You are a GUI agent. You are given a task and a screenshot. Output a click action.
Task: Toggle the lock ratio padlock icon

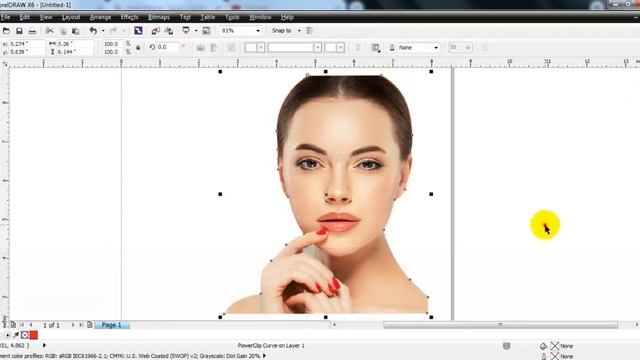[138, 48]
